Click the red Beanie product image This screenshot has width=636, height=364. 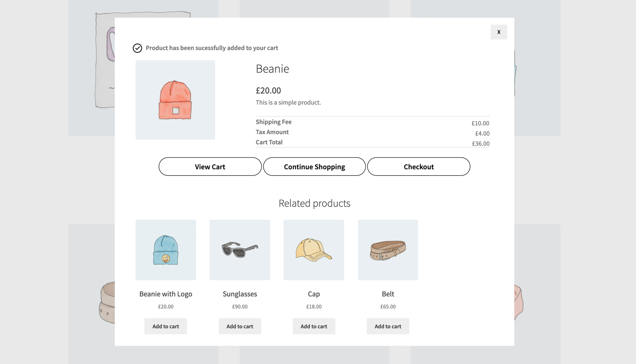pyautogui.click(x=175, y=100)
